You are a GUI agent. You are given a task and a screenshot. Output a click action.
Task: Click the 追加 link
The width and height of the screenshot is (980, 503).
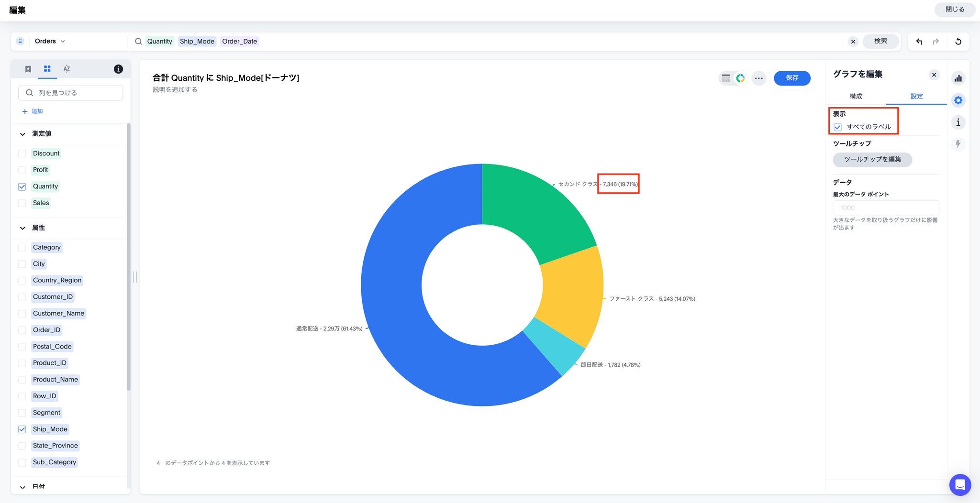[x=37, y=111]
